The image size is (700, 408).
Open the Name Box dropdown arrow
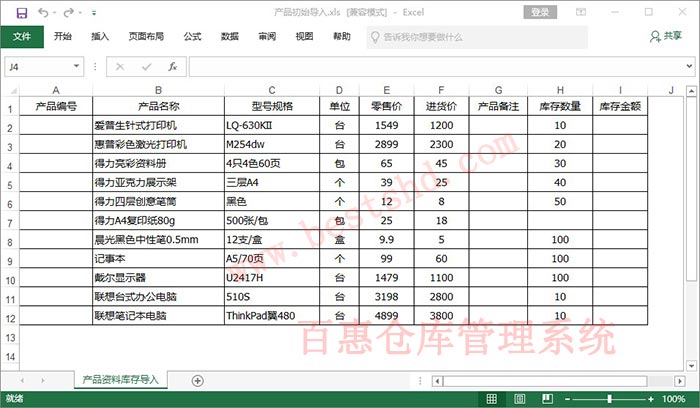pos(76,67)
